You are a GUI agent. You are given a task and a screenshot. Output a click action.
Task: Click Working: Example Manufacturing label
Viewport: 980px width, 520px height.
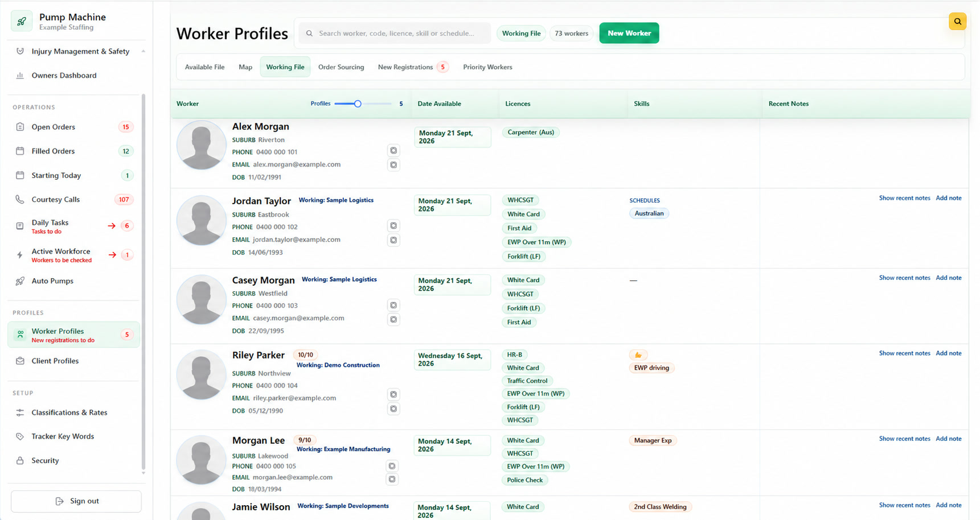tap(343, 449)
